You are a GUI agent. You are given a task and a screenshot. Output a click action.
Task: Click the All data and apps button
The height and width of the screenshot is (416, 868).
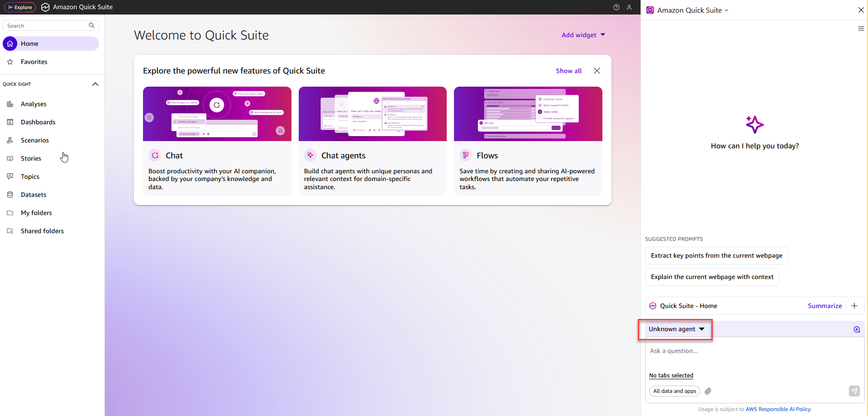click(x=675, y=391)
